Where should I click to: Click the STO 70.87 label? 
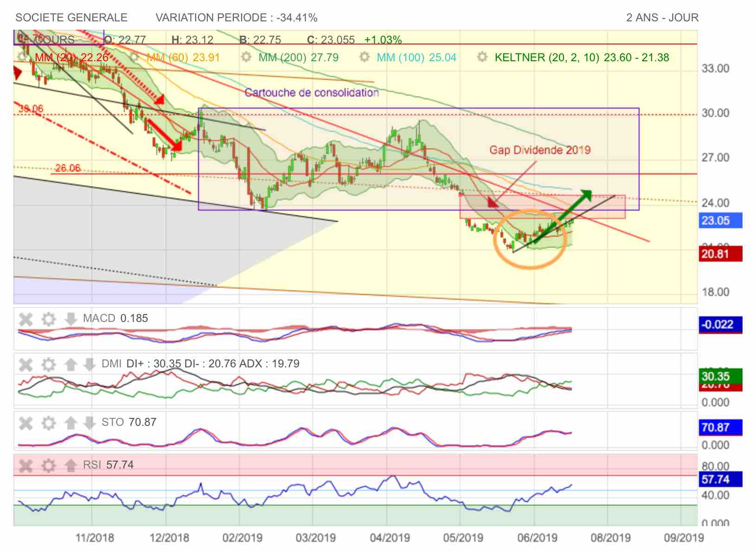click(x=129, y=422)
